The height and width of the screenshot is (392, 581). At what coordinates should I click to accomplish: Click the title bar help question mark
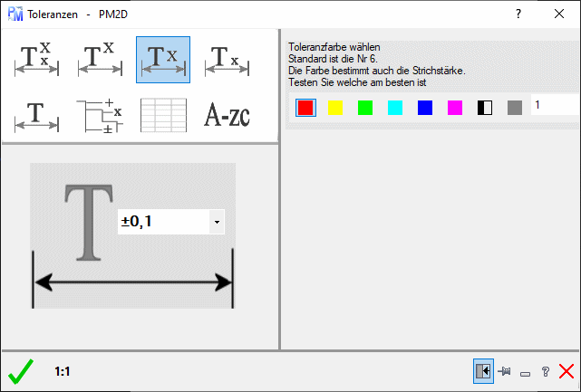coord(518,14)
